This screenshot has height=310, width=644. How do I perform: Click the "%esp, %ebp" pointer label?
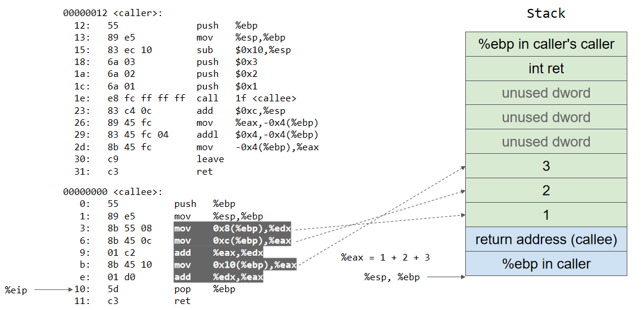click(391, 277)
